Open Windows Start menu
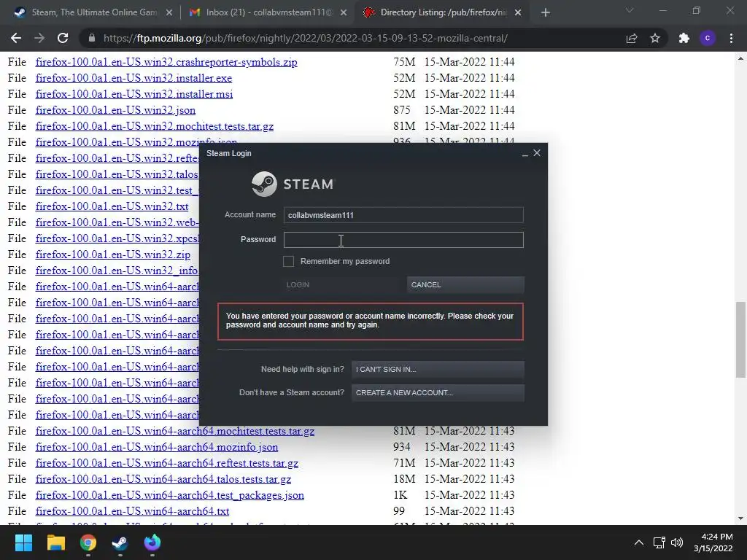The width and height of the screenshot is (747, 560). 23,542
